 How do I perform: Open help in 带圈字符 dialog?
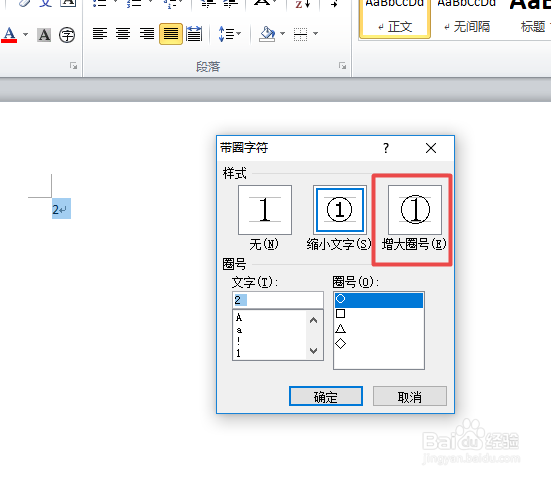pos(386,148)
